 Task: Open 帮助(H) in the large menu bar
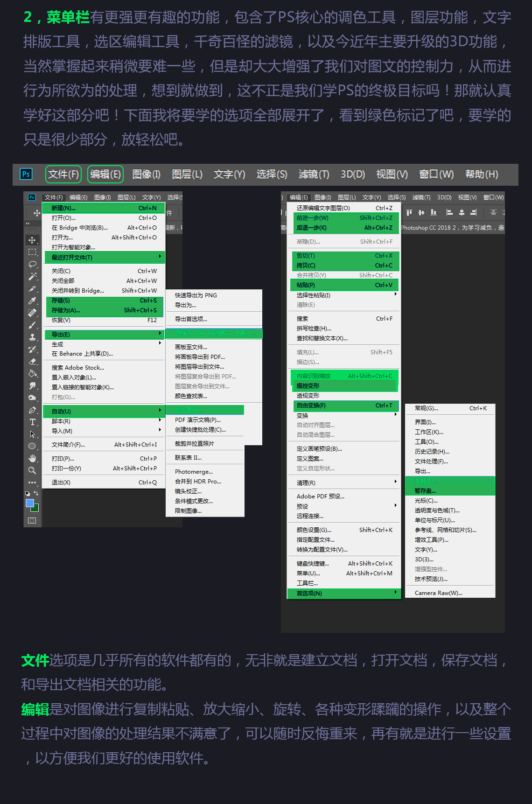[x=482, y=175]
